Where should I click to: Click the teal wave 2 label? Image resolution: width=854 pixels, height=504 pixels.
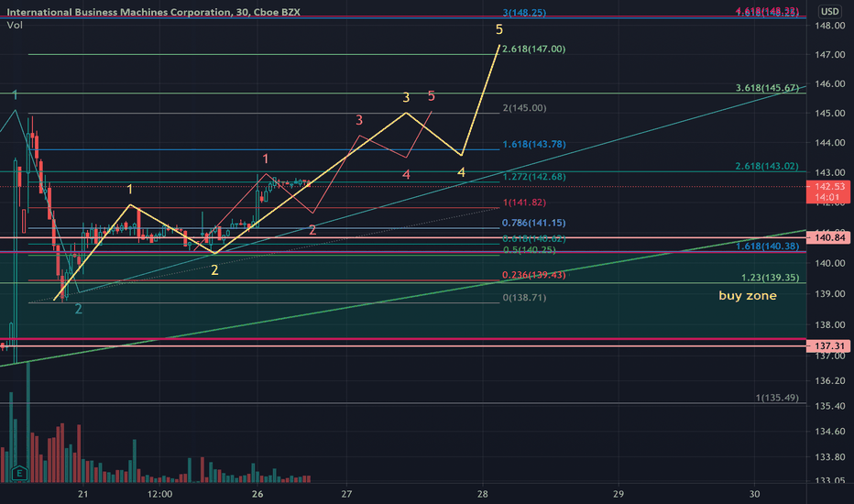[x=79, y=309]
